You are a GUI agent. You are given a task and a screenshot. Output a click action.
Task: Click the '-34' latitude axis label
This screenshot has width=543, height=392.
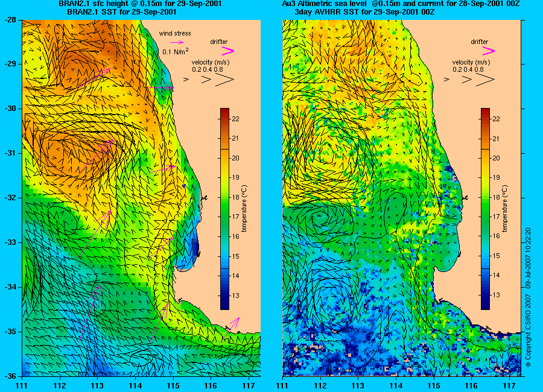[10, 287]
